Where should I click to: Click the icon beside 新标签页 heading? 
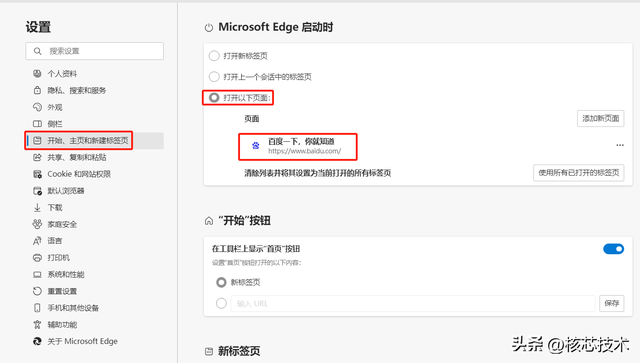(x=209, y=351)
